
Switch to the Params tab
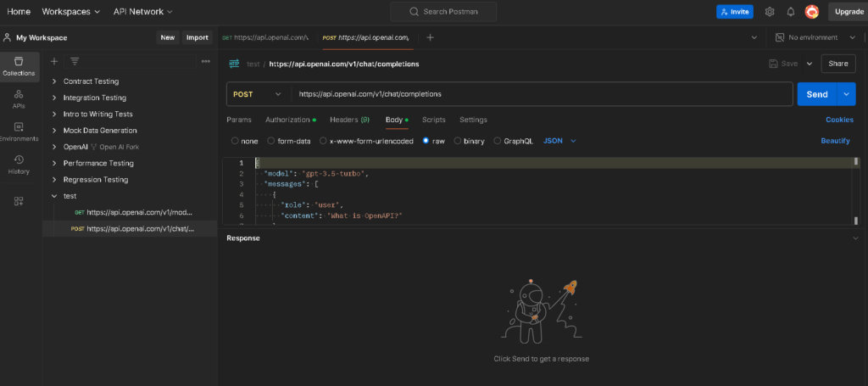pyautogui.click(x=239, y=120)
